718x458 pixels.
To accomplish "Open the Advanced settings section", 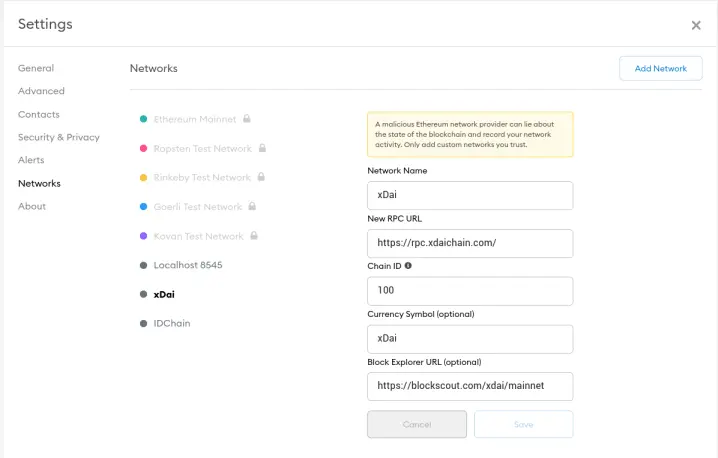I will pos(41,91).
